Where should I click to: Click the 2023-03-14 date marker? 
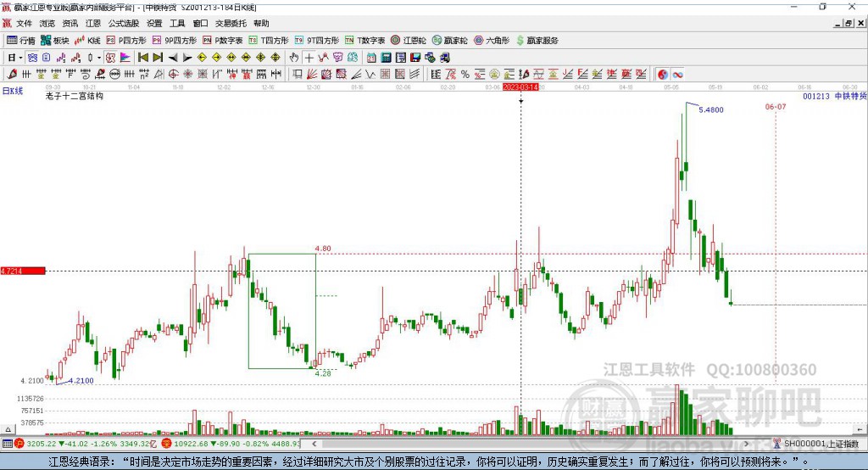pyautogui.click(x=520, y=87)
